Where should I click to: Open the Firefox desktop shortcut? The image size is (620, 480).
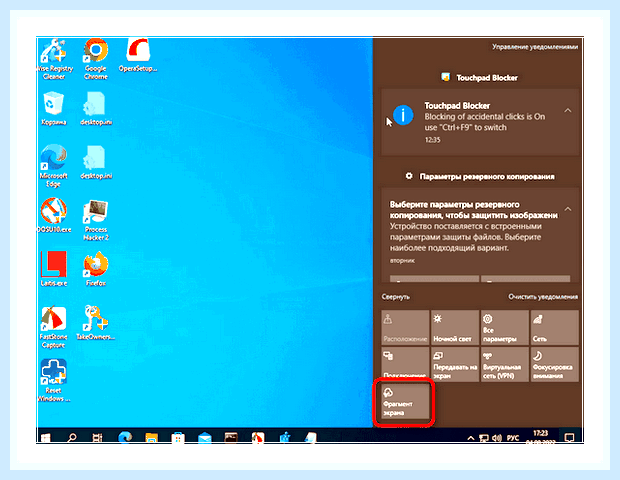pos(96,269)
